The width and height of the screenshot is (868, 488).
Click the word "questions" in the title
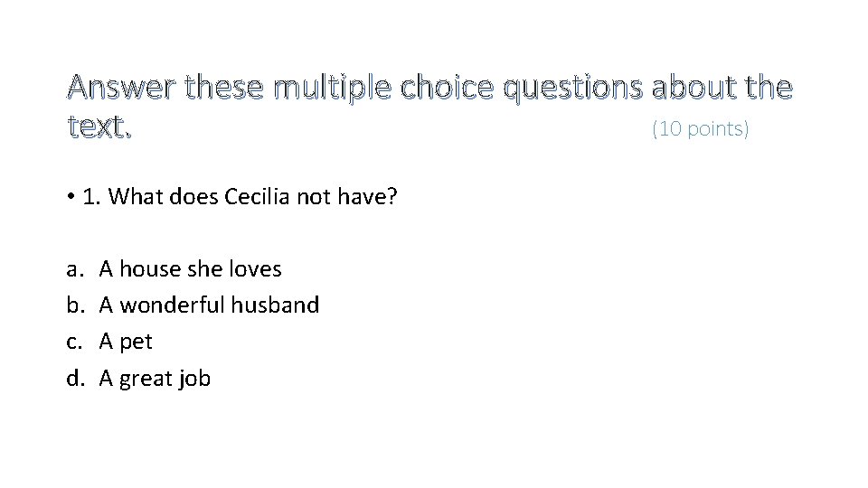(x=572, y=89)
